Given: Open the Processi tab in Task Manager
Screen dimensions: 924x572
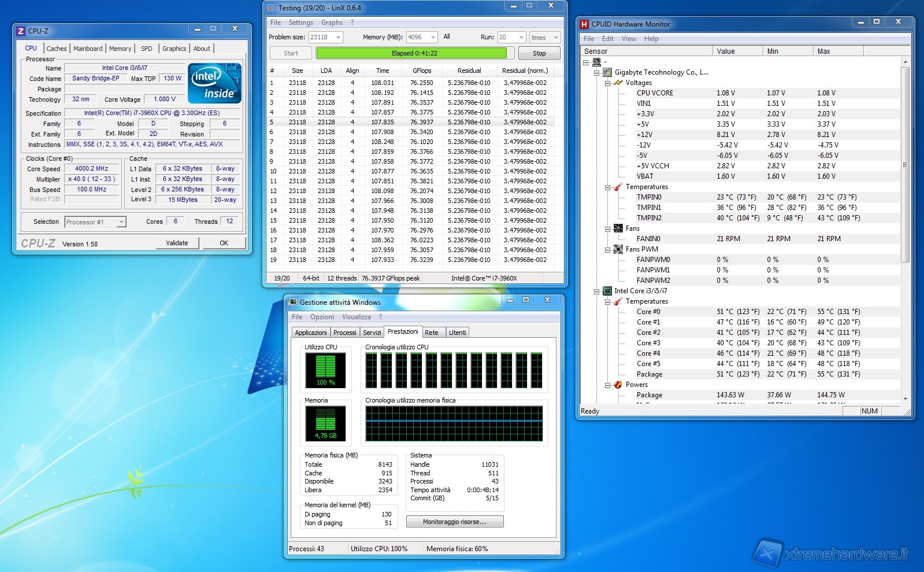Looking at the screenshot, I should coord(344,333).
